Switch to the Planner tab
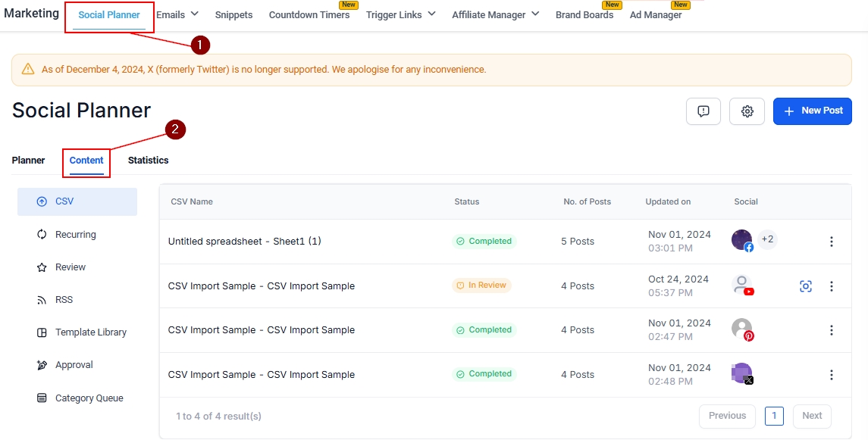The width and height of the screenshot is (868, 440). tap(28, 161)
